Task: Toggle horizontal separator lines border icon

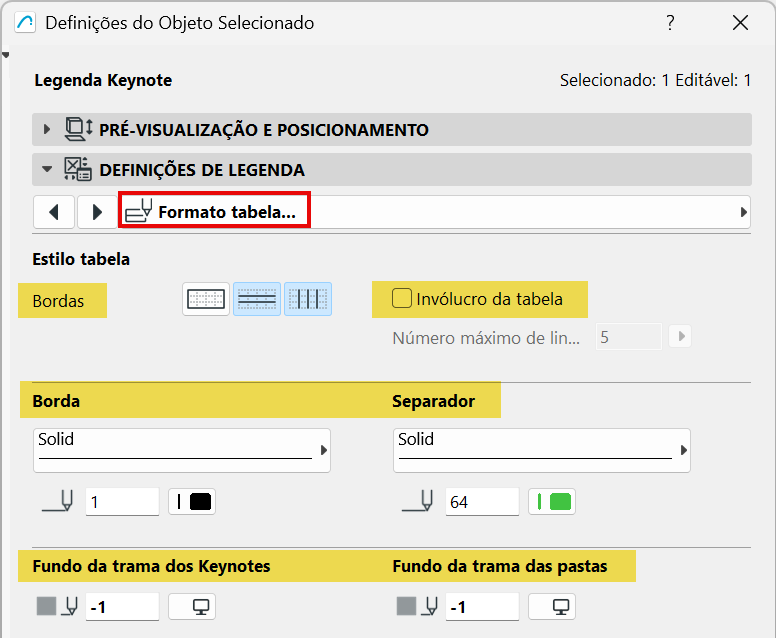Action: 257,298
